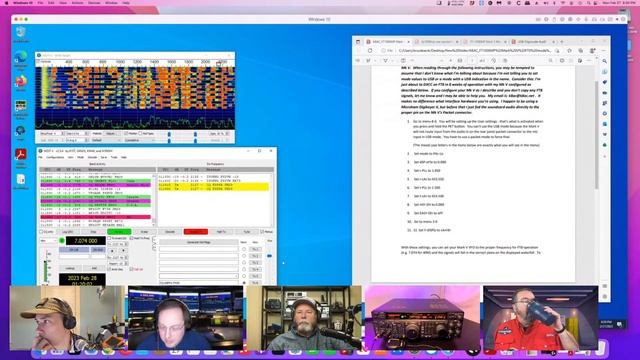Open the Cumulative spectrum dropdown in Wide Graph
Image resolution: width=640 pixels, height=360 pixels.
pyautogui.click(x=139, y=140)
